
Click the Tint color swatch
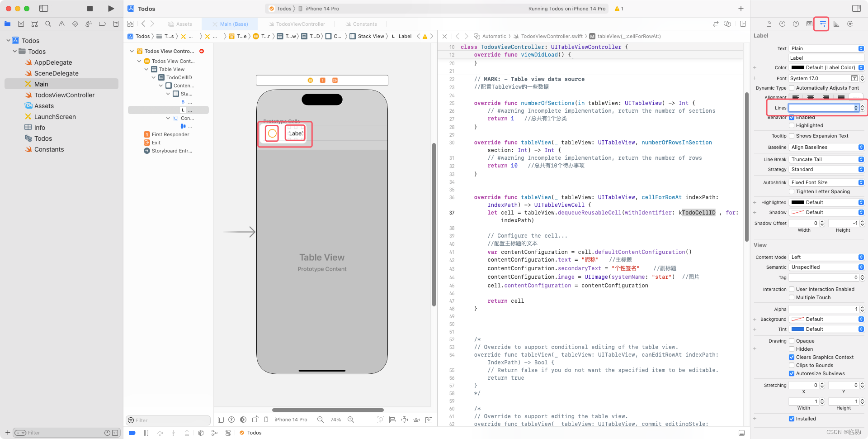797,329
